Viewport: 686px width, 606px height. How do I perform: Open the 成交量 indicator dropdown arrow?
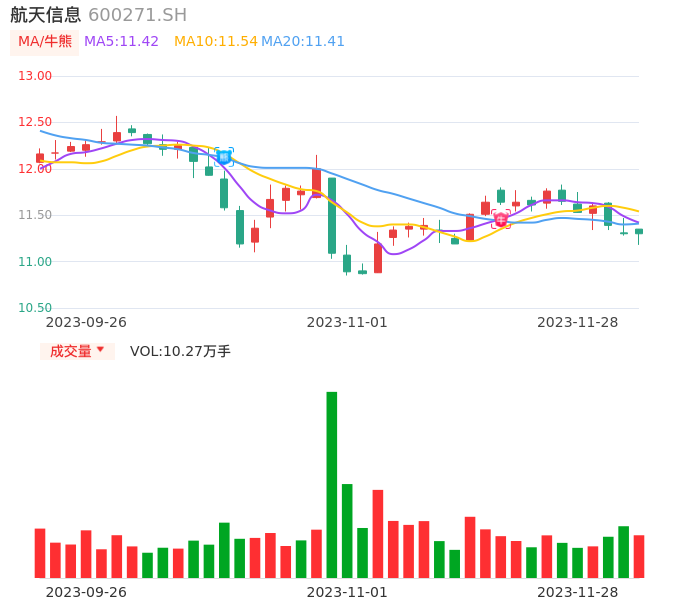(x=100, y=350)
